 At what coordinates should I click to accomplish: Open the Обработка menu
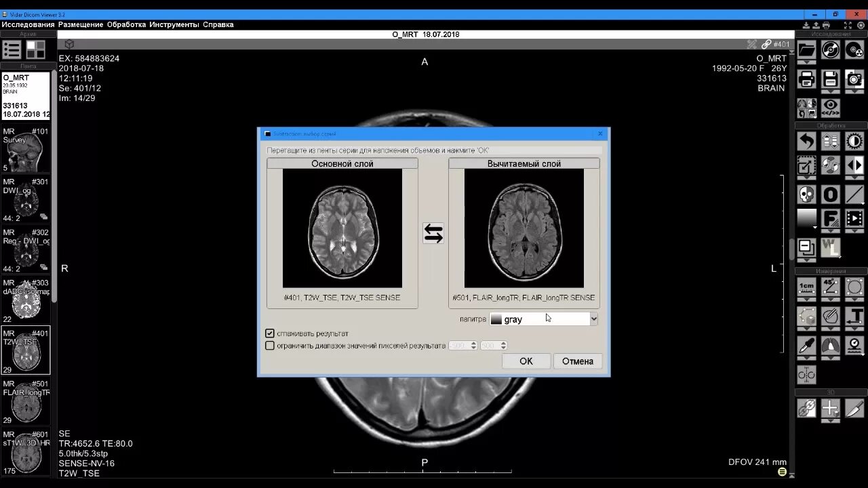pos(127,24)
